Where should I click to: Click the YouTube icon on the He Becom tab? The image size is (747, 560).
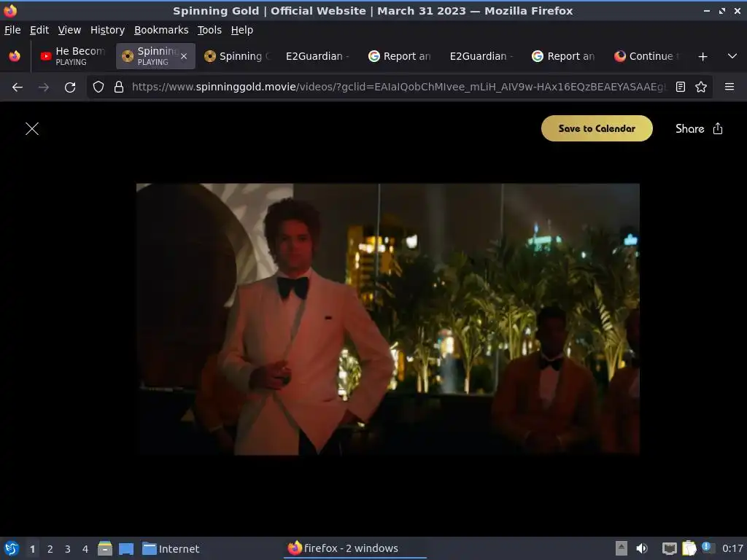coord(46,56)
